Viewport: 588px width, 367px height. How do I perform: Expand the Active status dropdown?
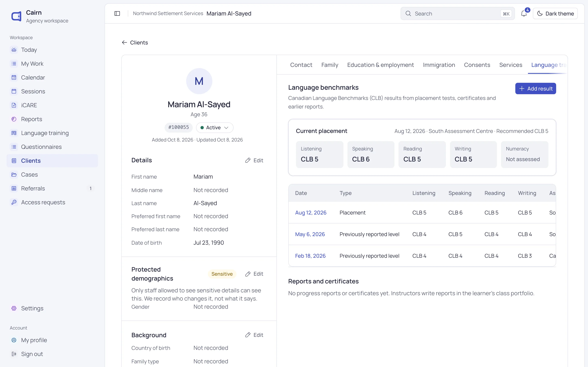click(x=215, y=128)
